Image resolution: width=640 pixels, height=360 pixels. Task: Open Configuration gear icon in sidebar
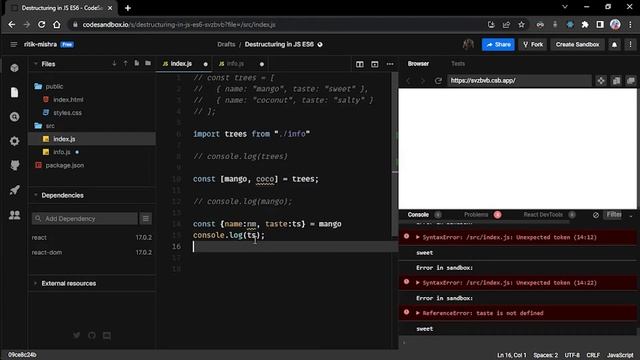click(x=14, y=141)
